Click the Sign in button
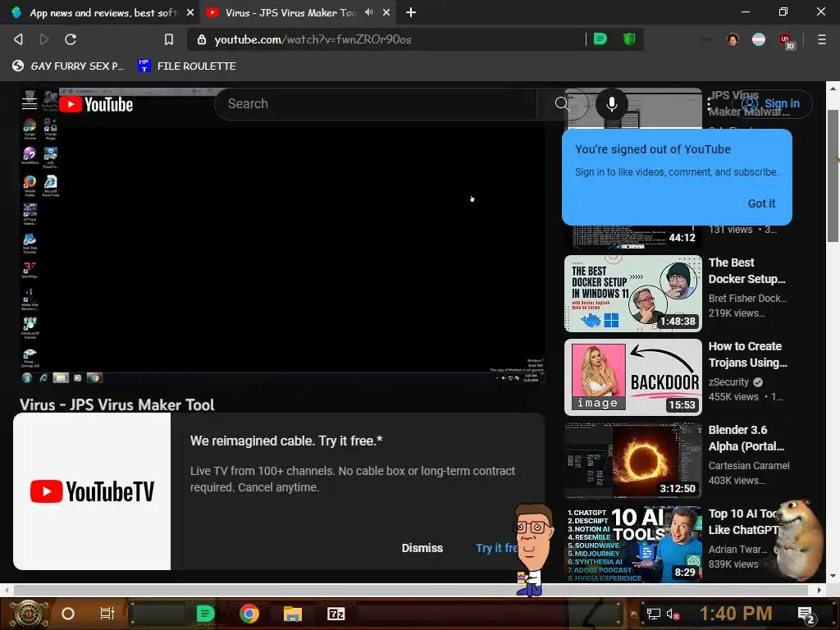This screenshot has width=840, height=630. (771, 103)
